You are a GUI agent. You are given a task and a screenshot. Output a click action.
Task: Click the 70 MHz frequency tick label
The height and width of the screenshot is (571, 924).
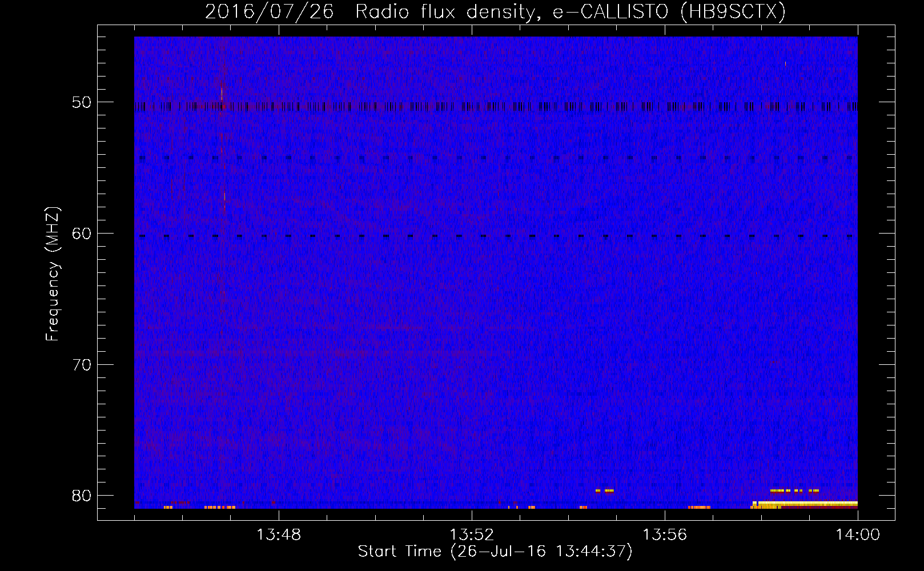tap(82, 364)
